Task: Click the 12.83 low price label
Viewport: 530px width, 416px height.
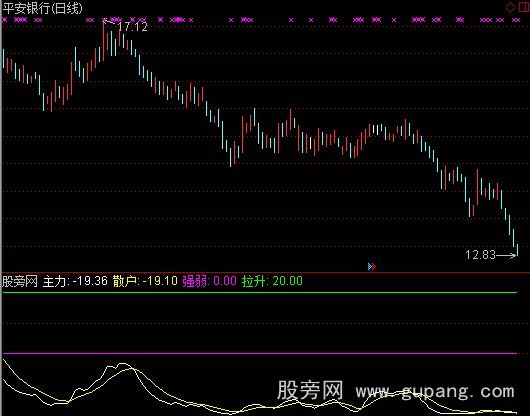Action: click(480, 254)
